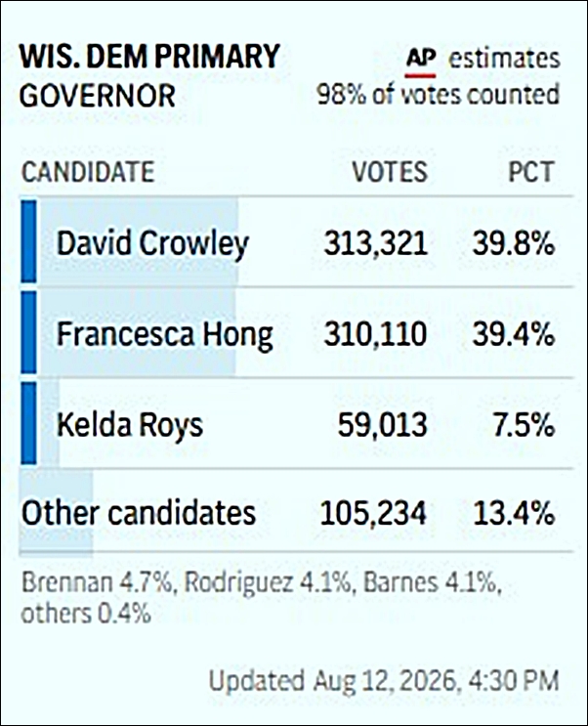Click Francesca Hong's 39.4% percentage
This screenshot has width=588, height=726.
pos(513,334)
